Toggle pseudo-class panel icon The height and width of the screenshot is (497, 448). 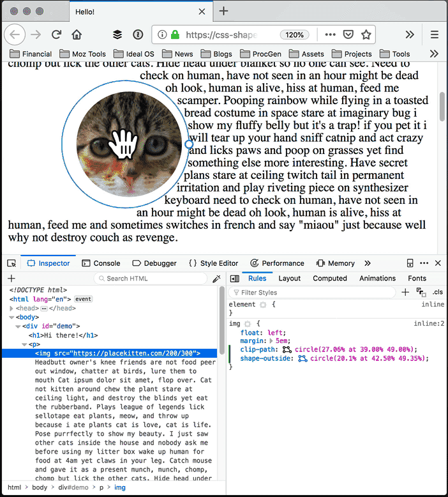click(421, 292)
